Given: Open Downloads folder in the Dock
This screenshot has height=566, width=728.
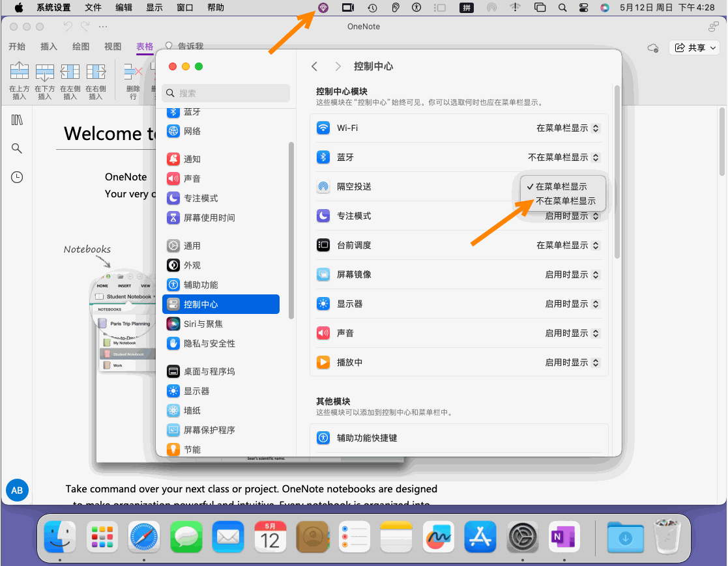Looking at the screenshot, I should click(x=626, y=537).
